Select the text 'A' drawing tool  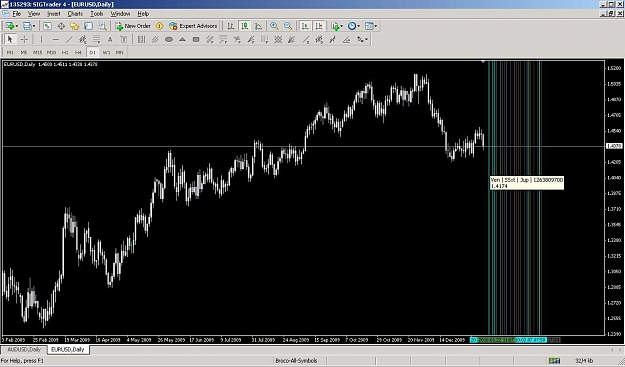[110, 39]
